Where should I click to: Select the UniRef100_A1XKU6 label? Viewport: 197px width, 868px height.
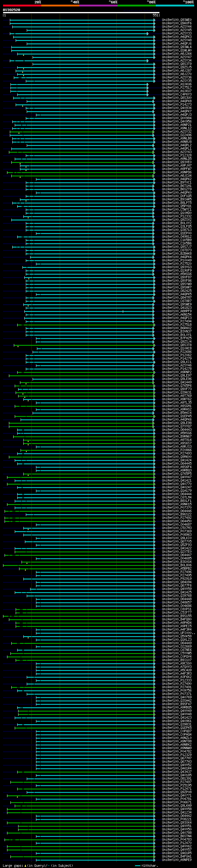coord(177,84)
